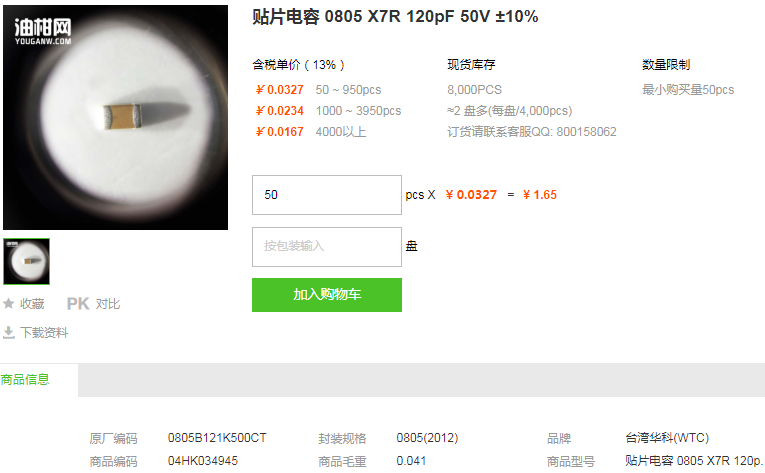Click the 收藏 favorite link
This screenshot has width=765, height=473.
(x=32, y=304)
